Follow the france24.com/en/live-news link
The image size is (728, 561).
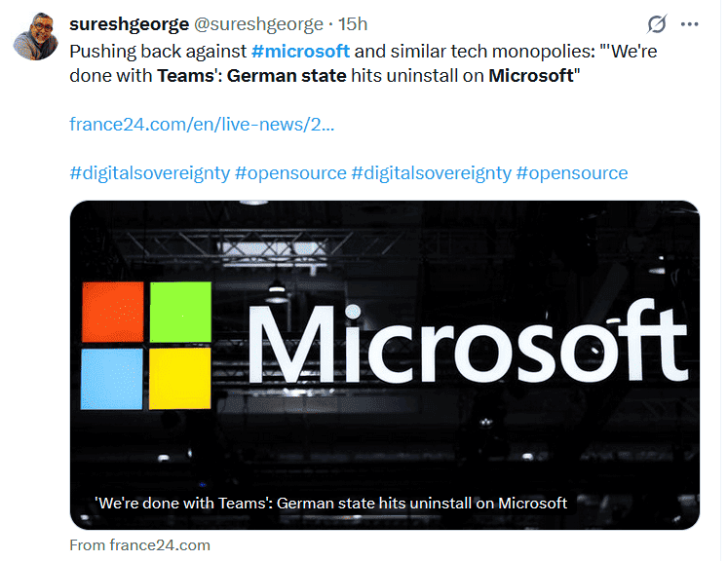coord(202,124)
